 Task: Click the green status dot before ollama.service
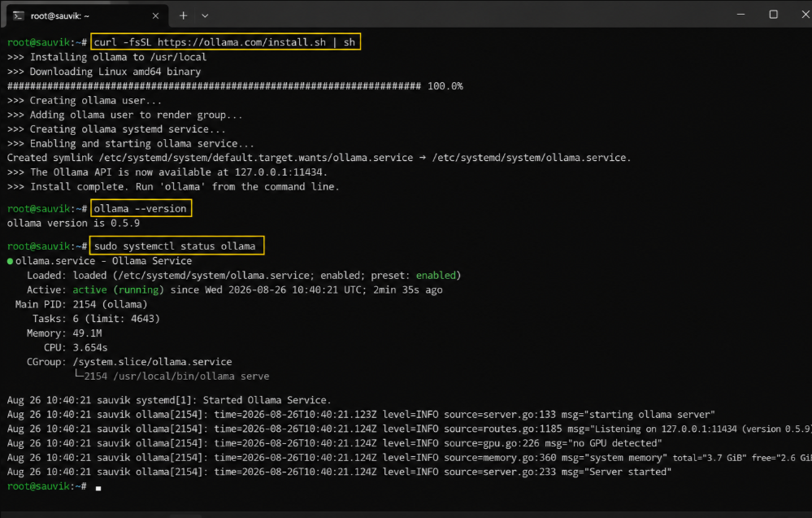[10, 261]
